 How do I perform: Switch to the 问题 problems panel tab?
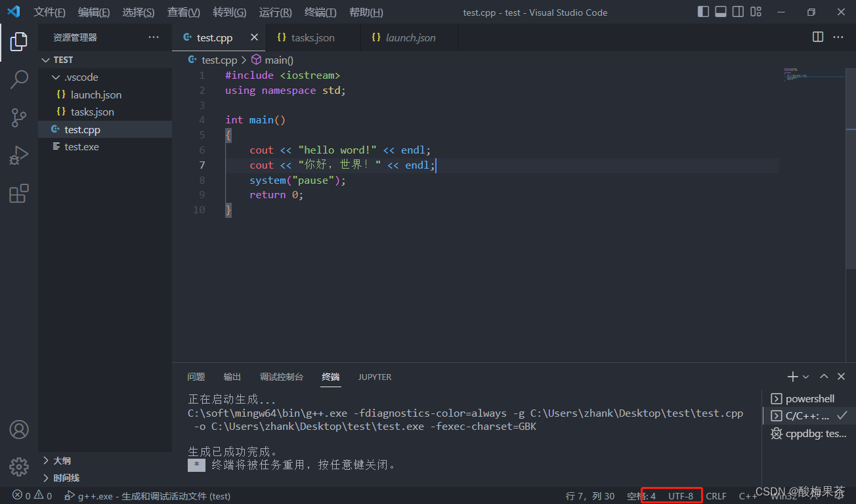coord(196,377)
